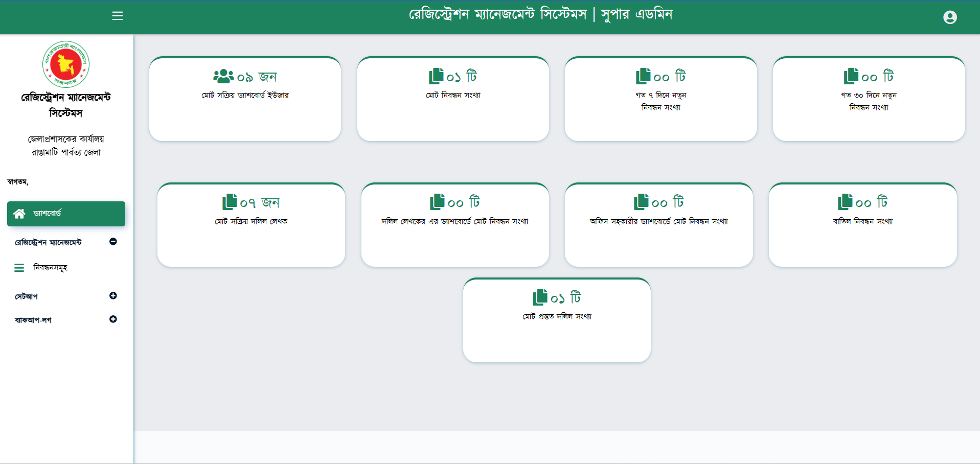This screenshot has width=980, height=464.
Task: Click the user profile account icon
Action: click(x=950, y=17)
